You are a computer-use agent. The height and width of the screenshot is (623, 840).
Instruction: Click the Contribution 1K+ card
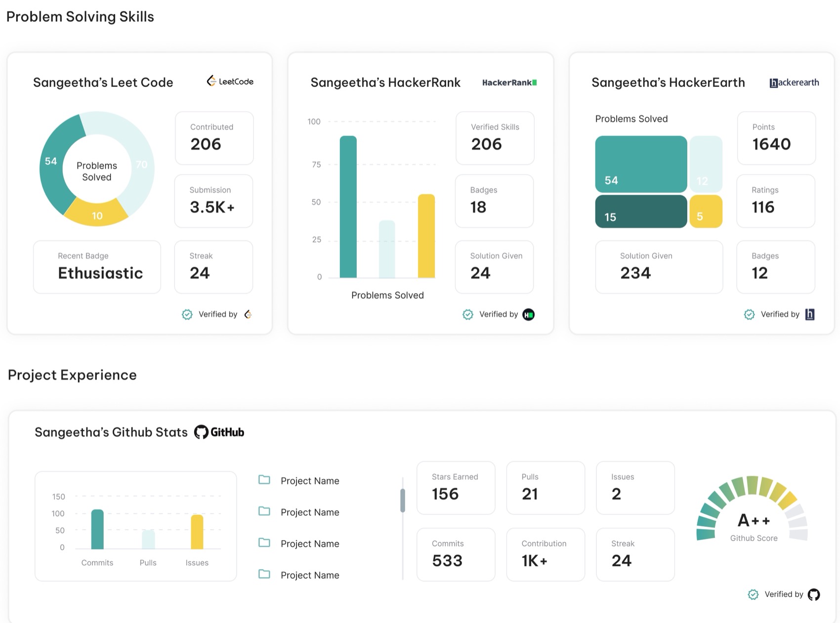(546, 555)
